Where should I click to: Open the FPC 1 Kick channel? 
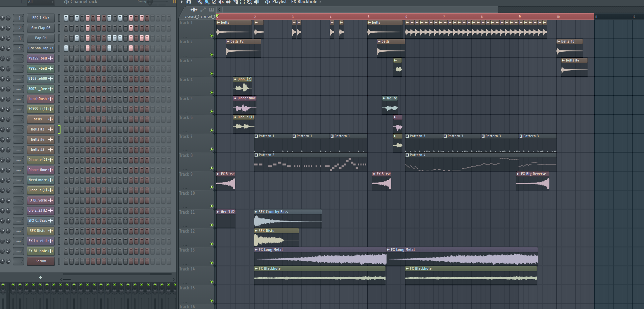click(x=41, y=18)
